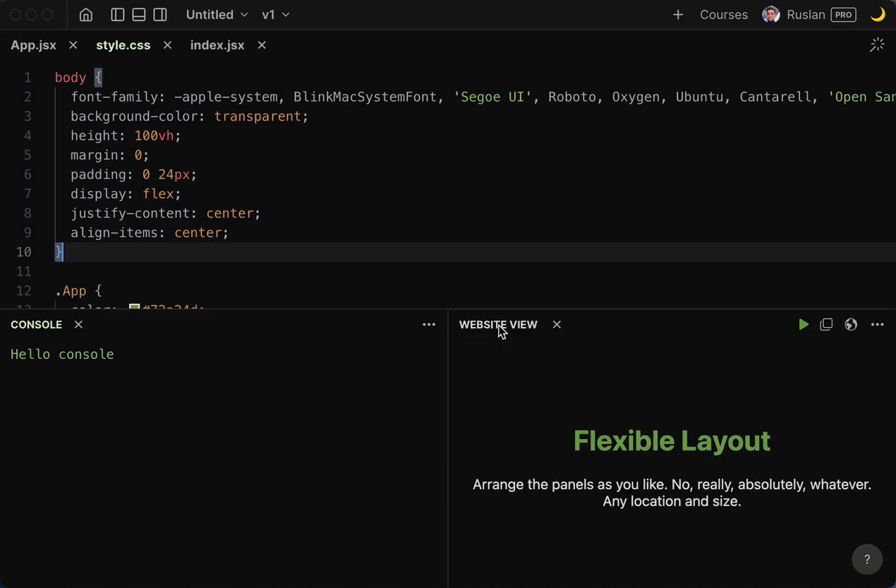This screenshot has height=588, width=896.
Task: Close the style.css tab
Action: click(167, 45)
